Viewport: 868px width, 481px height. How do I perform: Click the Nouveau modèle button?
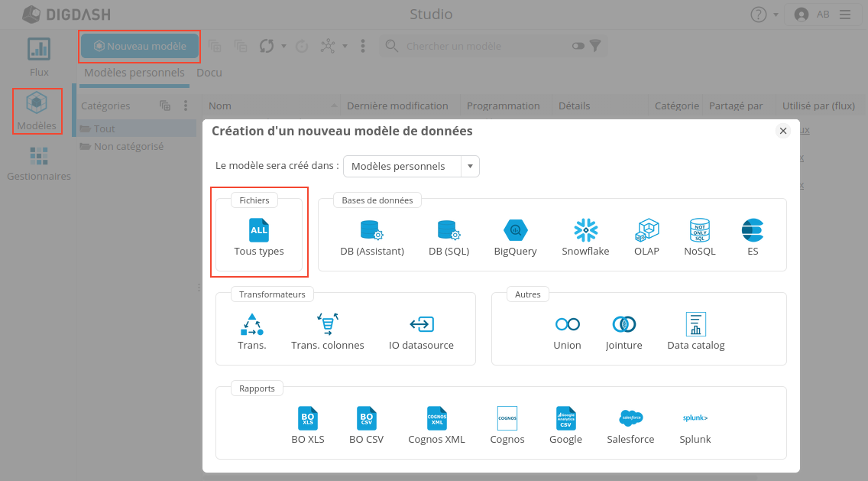pyautogui.click(x=140, y=46)
